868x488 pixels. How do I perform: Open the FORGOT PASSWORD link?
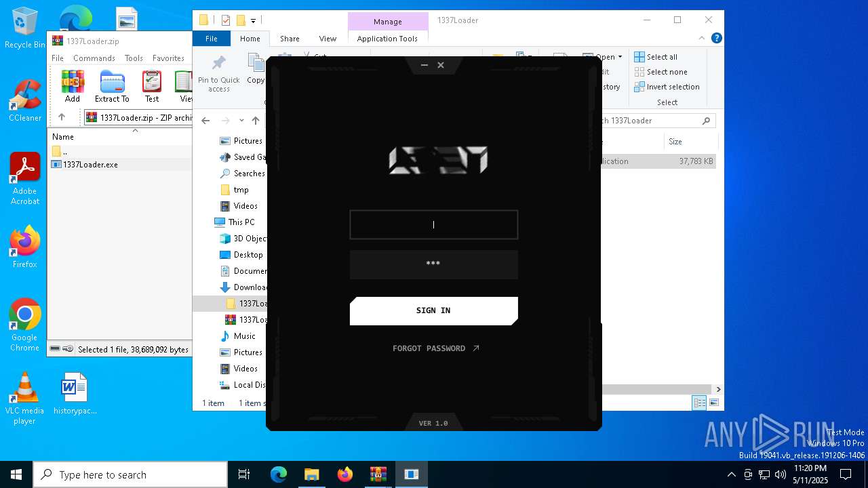click(x=435, y=348)
